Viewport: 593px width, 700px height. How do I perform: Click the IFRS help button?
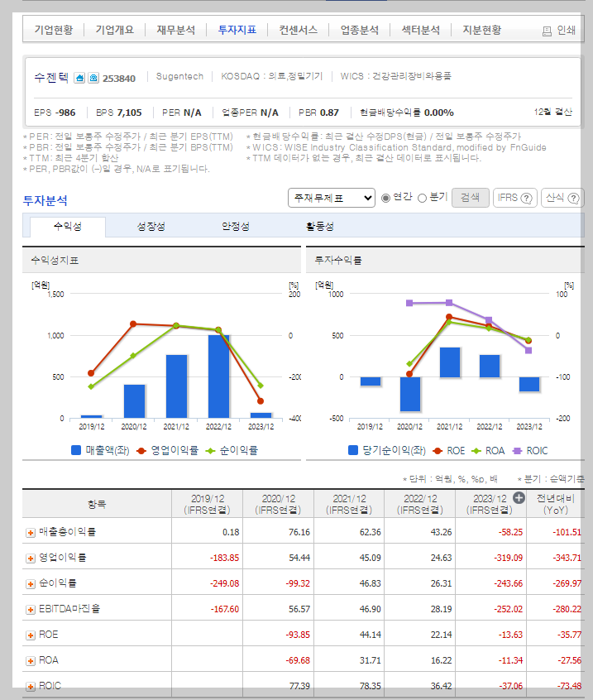click(514, 198)
